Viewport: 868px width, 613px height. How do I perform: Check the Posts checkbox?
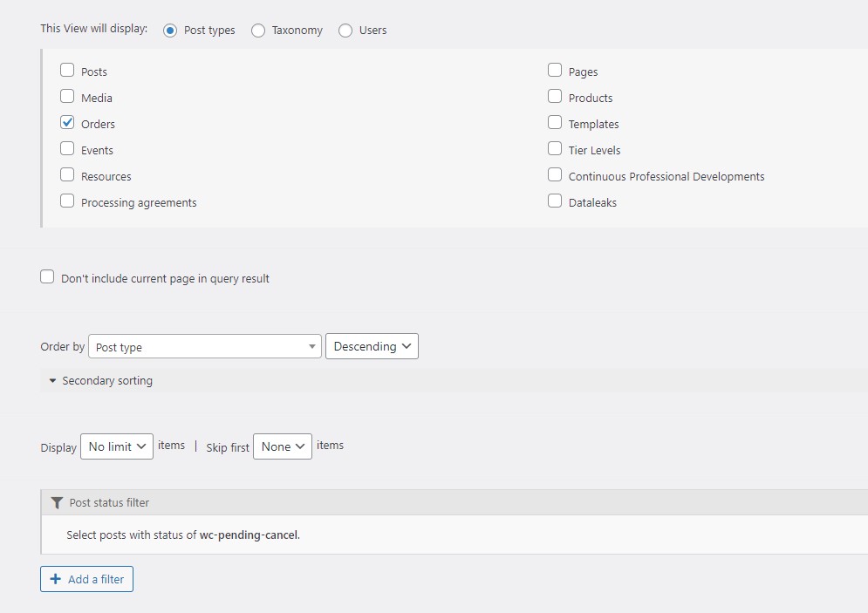[67, 70]
